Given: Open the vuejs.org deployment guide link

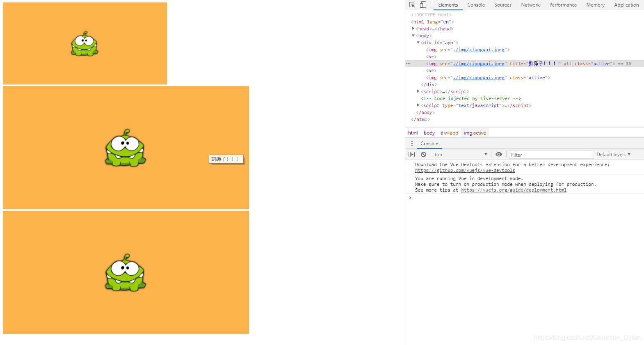Looking at the screenshot, I should [x=514, y=190].
